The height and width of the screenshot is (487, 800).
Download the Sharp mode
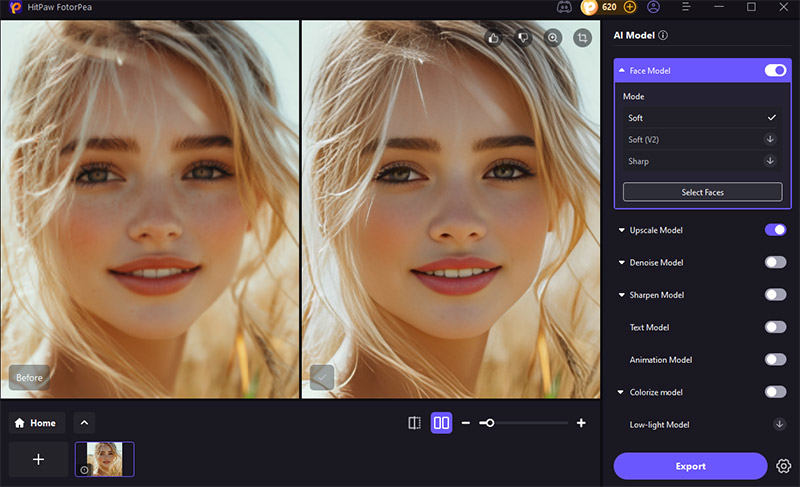point(770,161)
